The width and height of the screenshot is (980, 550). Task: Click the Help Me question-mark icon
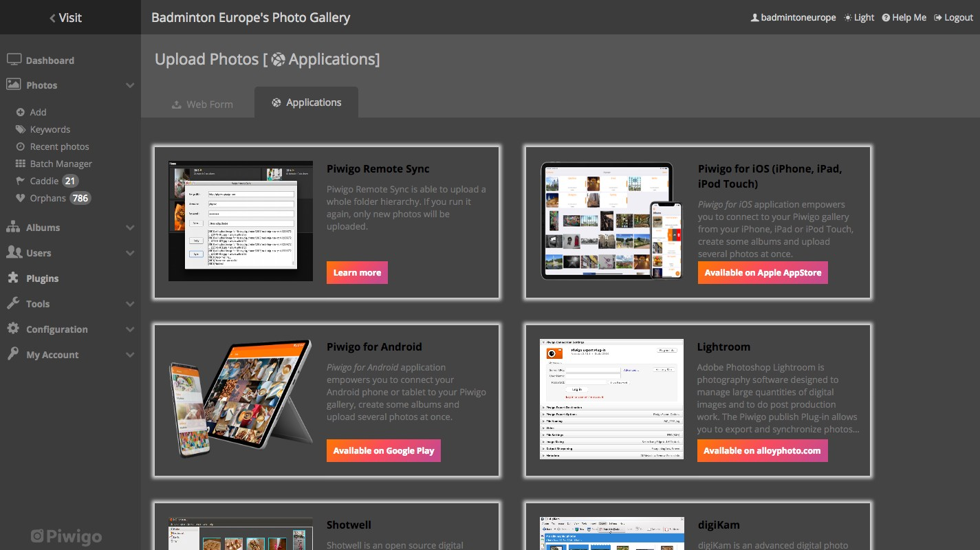886,17
